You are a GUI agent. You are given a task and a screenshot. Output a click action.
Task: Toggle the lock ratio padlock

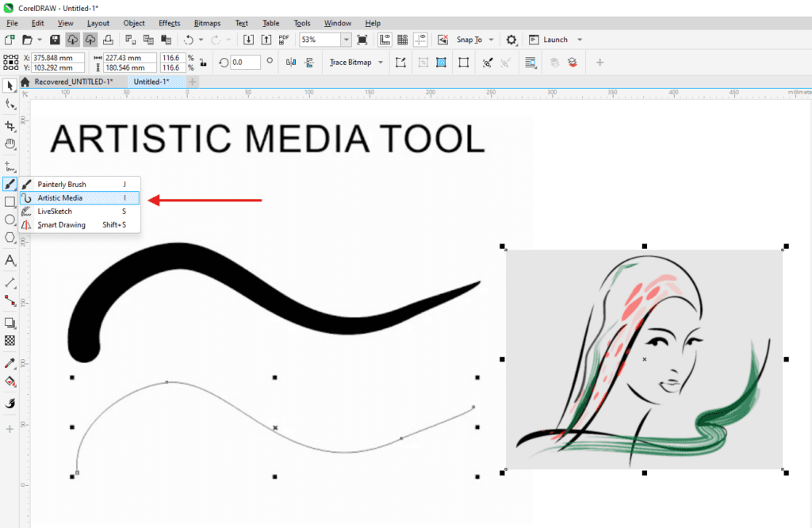pos(203,63)
